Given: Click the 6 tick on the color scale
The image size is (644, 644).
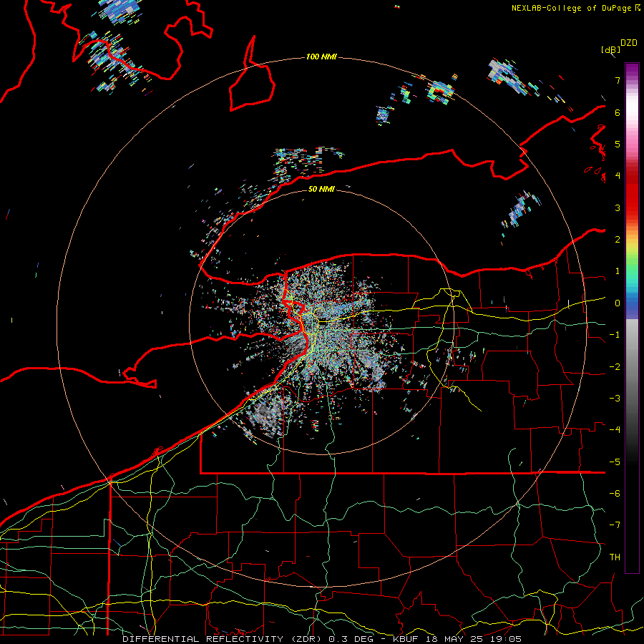Looking at the screenshot, I should 618,112.
